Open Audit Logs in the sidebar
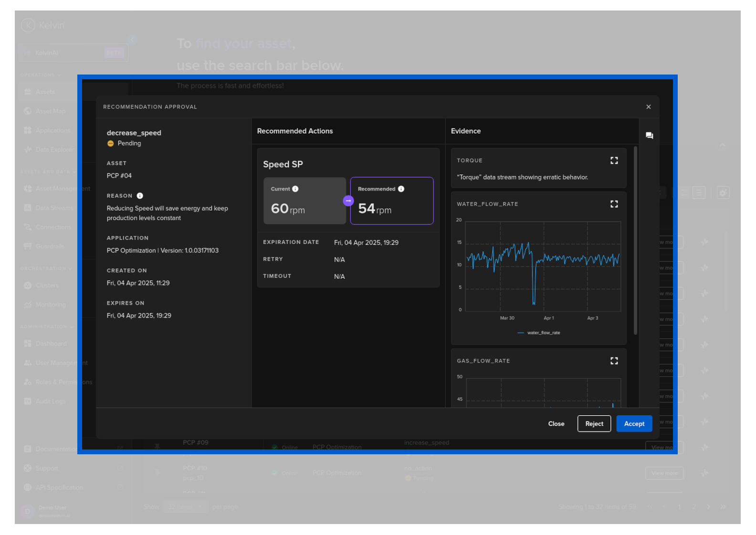The height and width of the screenshot is (535, 756). tap(50, 401)
